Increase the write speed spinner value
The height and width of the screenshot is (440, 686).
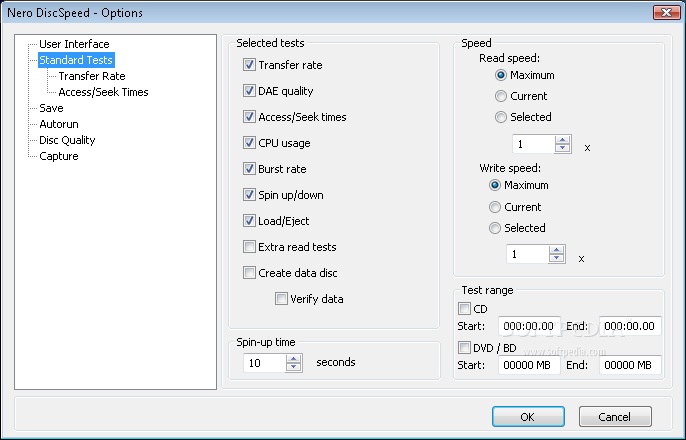(x=556, y=250)
